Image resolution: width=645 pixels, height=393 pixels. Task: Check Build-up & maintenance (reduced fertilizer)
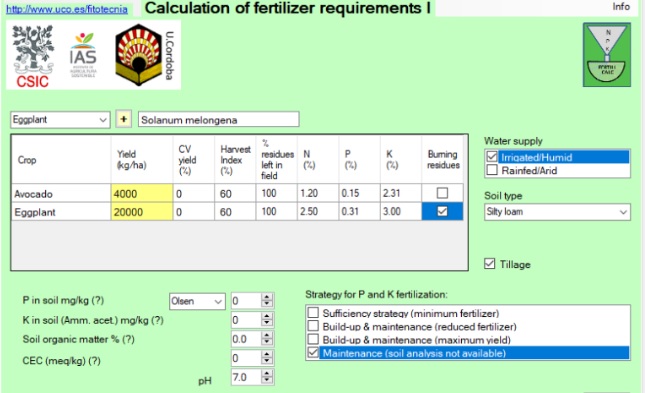(313, 326)
